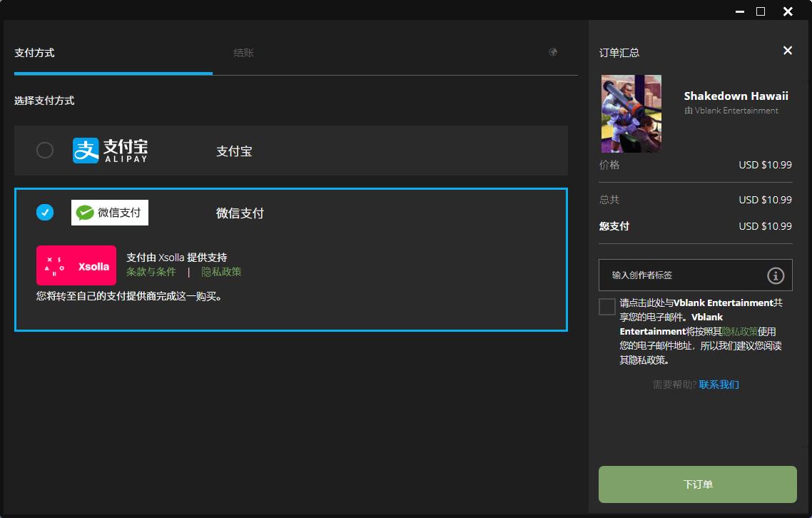Click the WeChat Pay logo
This screenshot has height=518, width=812.
110,213
